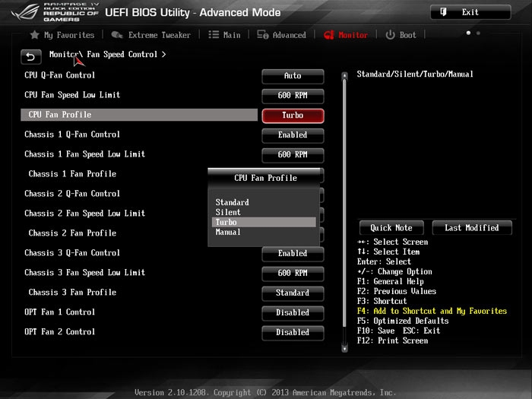Click the star icon beside My Favorites

pos(34,35)
